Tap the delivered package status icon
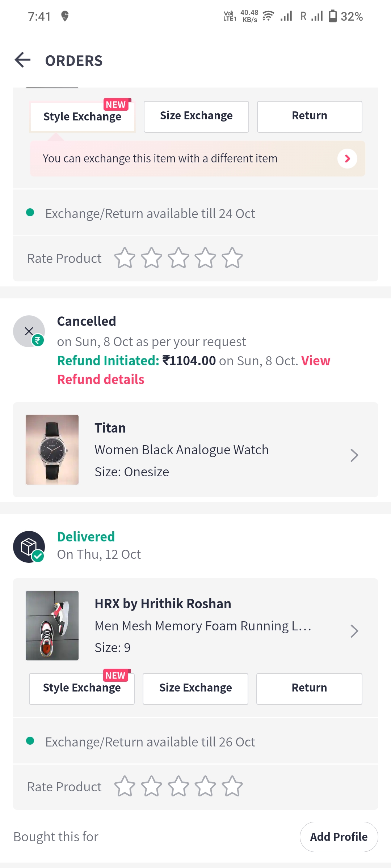 (29, 546)
